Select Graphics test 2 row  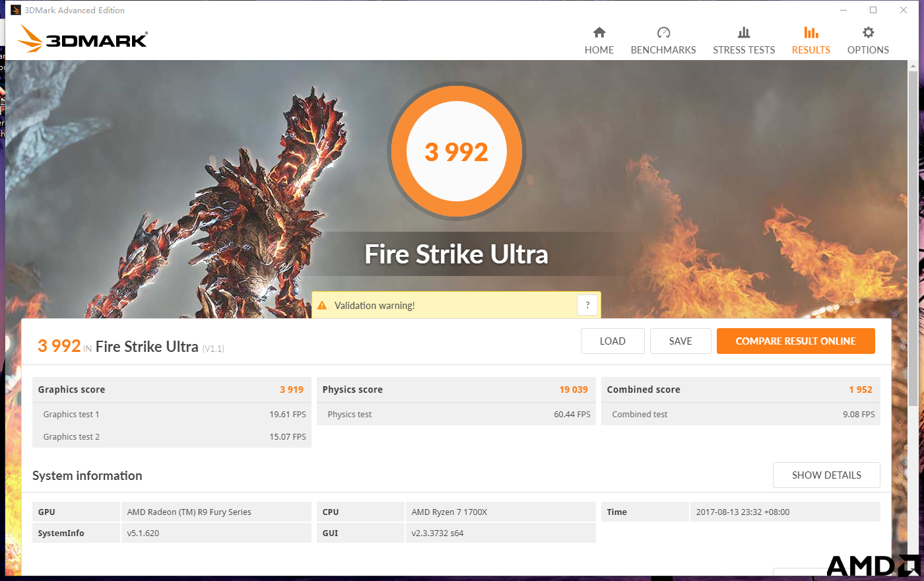172,437
